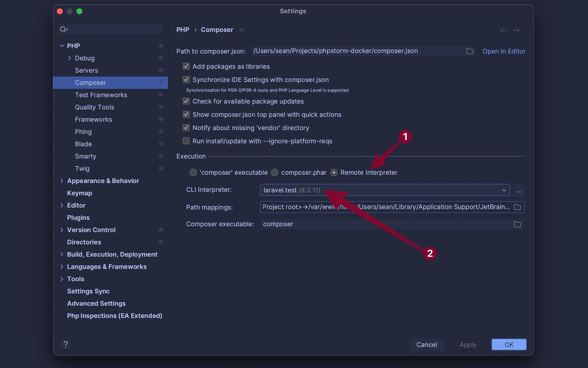The width and height of the screenshot is (588, 368).
Task: Click project-level marker icon beside Directories
Action: coord(161,242)
